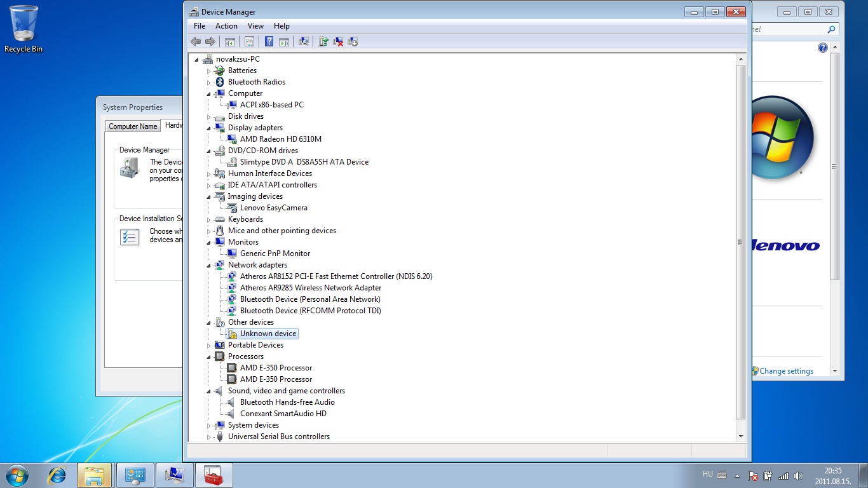Collapse the Network adapters category

tap(208, 266)
